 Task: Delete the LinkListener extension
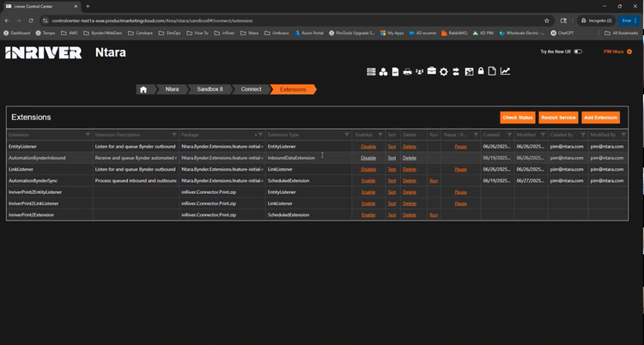coord(410,170)
